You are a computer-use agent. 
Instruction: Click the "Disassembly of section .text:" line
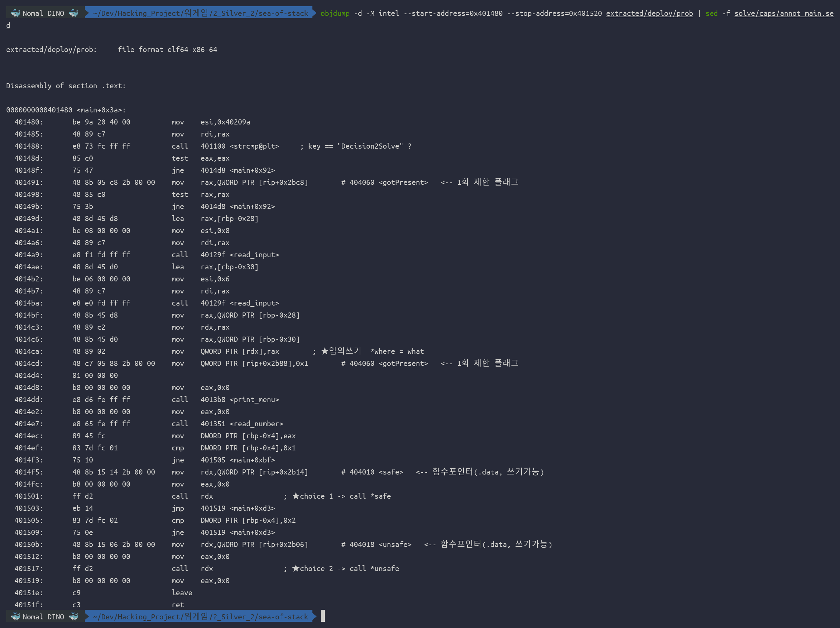tap(66, 86)
